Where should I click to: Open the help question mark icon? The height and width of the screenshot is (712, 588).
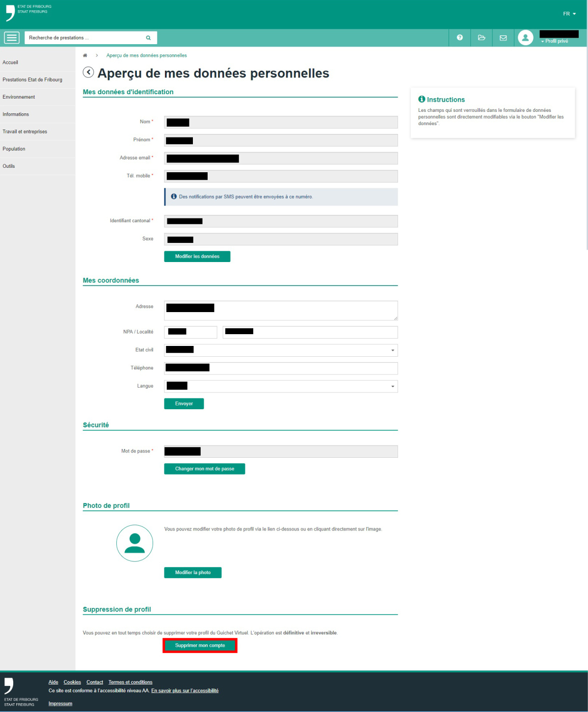point(459,38)
